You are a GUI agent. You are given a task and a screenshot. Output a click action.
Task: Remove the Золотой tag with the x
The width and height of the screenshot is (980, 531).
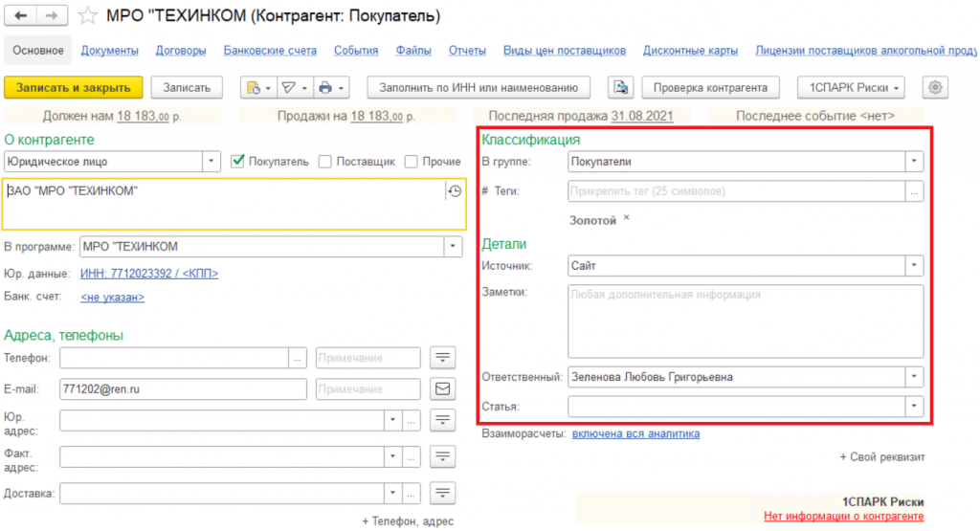pos(626,218)
